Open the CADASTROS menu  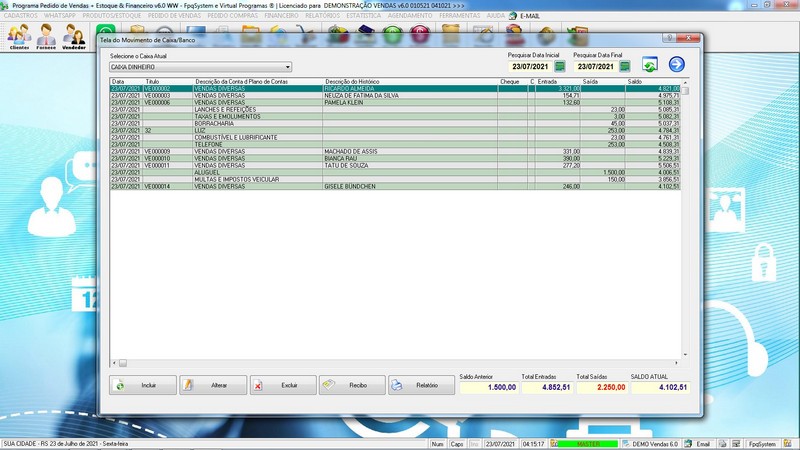click(20, 16)
